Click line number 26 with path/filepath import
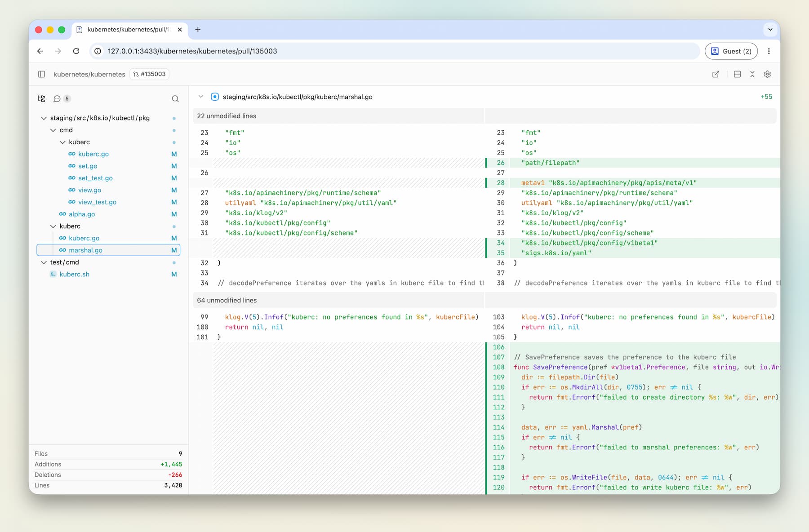 click(x=501, y=163)
